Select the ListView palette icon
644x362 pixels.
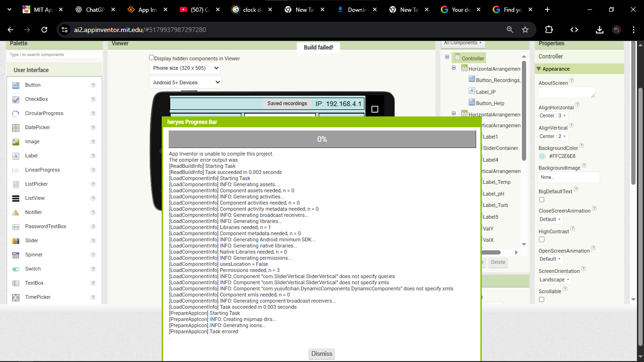pyautogui.click(x=16, y=198)
